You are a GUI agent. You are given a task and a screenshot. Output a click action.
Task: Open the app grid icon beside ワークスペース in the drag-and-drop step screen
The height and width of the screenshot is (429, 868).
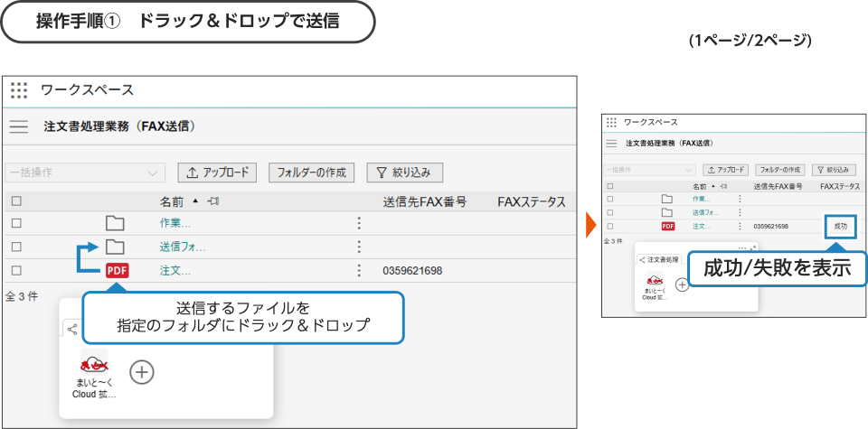coord(19,90)
